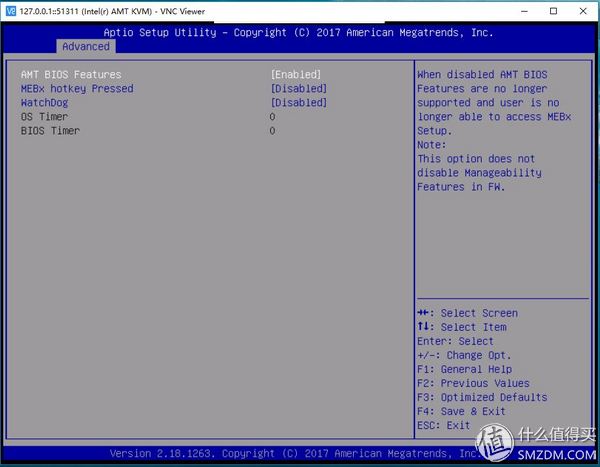Click the Enter: Select hint
The width and height of the screenshot is (600, 467).
[455, 341]
